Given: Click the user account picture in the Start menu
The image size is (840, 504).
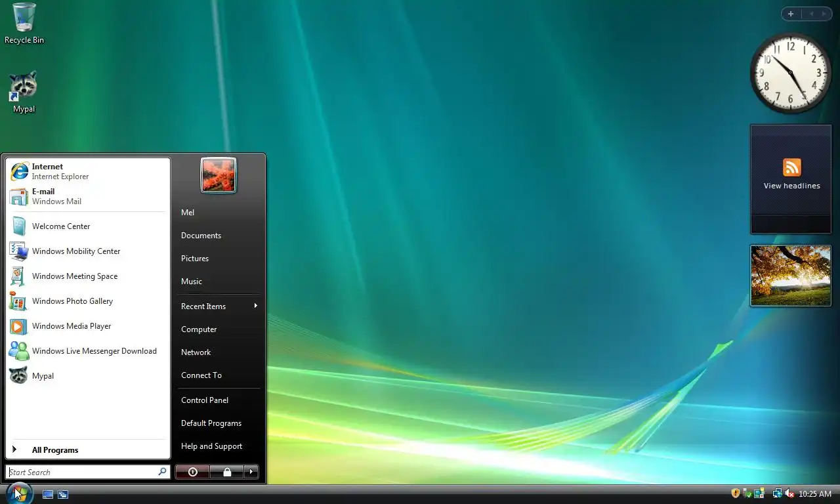Looking at the screenshot, I should point(219,175).
